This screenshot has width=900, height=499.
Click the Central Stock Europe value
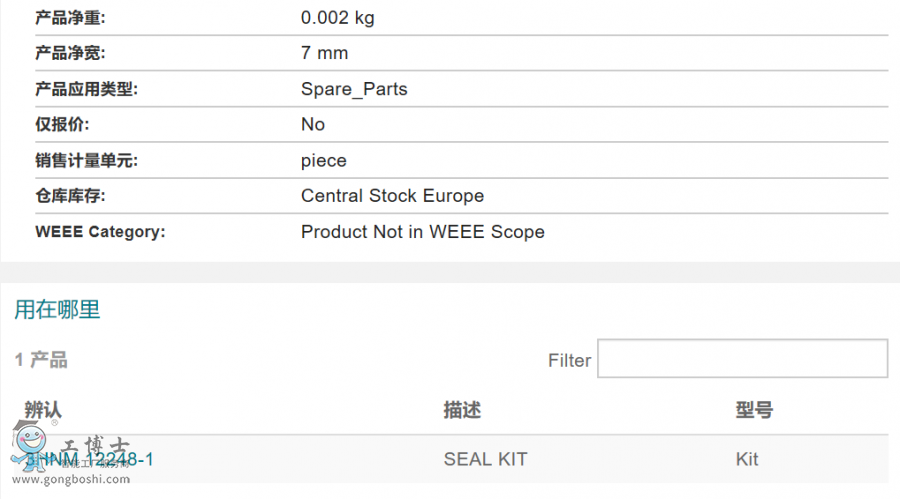pyautogui.click(x=392, y=196)
